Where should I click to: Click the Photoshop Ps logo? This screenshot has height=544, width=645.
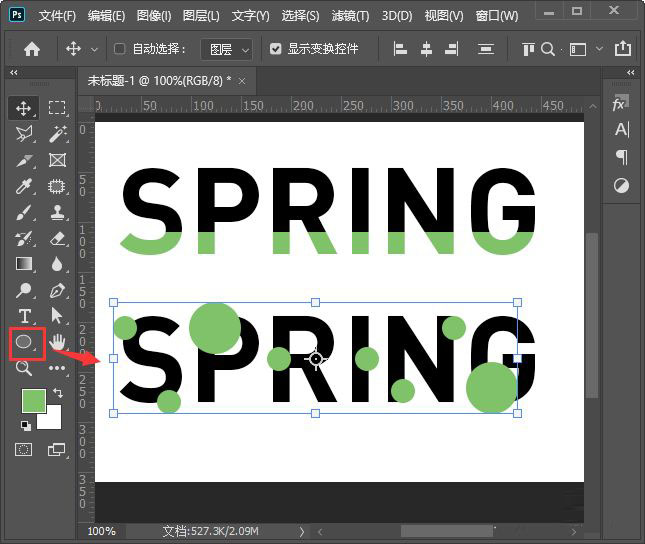tap(17, 15)
